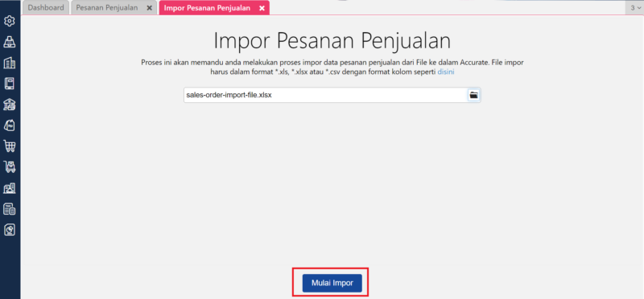This screenshot has width=644, height=299.
Task: Click the stacked boxes sidebar icon
Action: pyautogui.click(x=9, y=42)
